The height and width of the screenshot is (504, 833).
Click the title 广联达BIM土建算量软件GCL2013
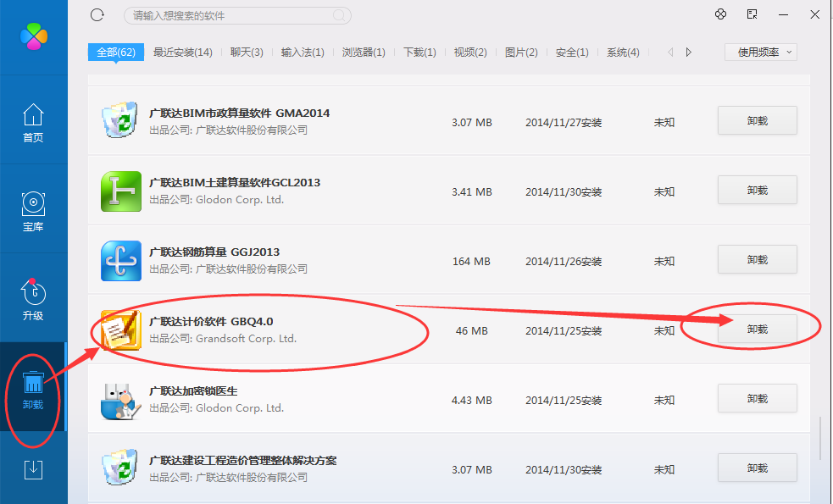point(234,183)
